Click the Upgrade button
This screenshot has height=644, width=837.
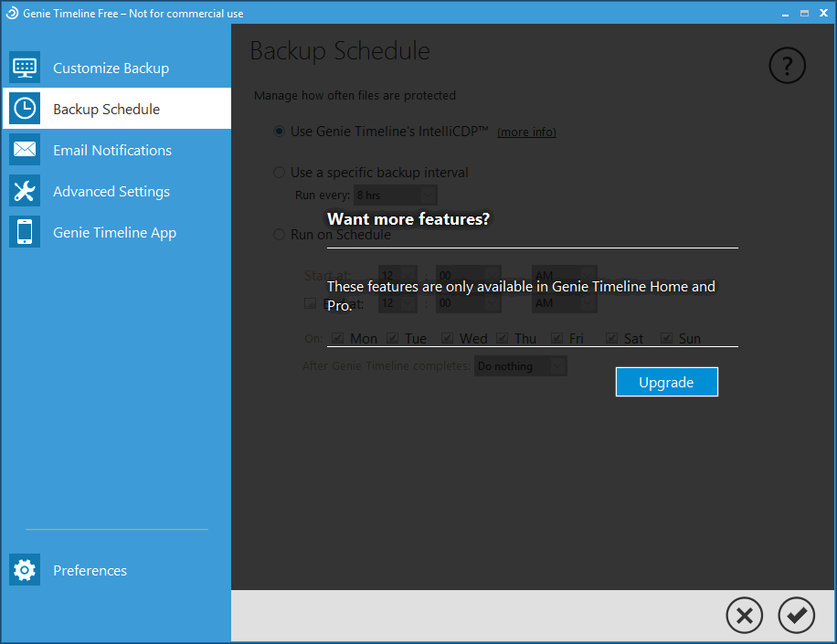pyautogui.click(x=666, y=382)
